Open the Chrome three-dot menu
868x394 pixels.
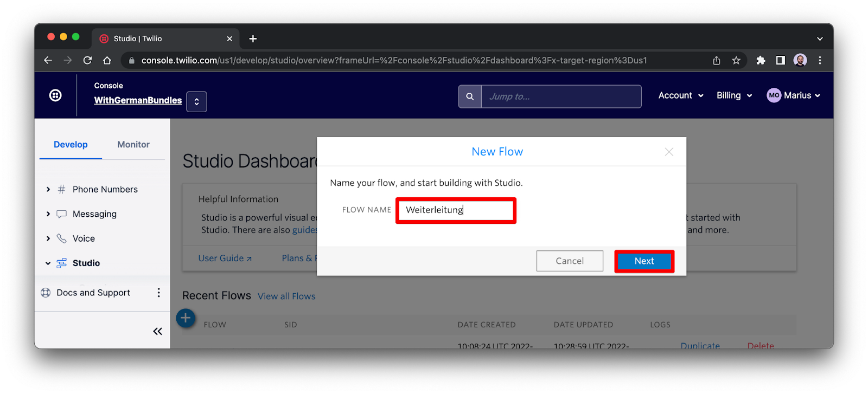click(x=820, y=60)
